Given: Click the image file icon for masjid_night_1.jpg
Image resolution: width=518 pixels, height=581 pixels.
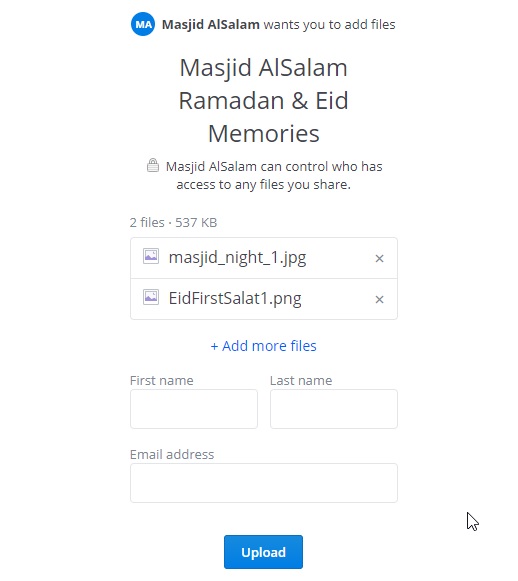Looking at the screenshot, I should click(x=151, y=256).
